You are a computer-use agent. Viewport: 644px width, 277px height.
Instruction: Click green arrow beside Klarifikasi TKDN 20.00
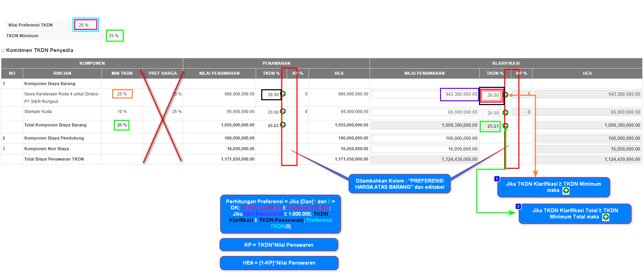pyautogui.click(x=505, y=113)
